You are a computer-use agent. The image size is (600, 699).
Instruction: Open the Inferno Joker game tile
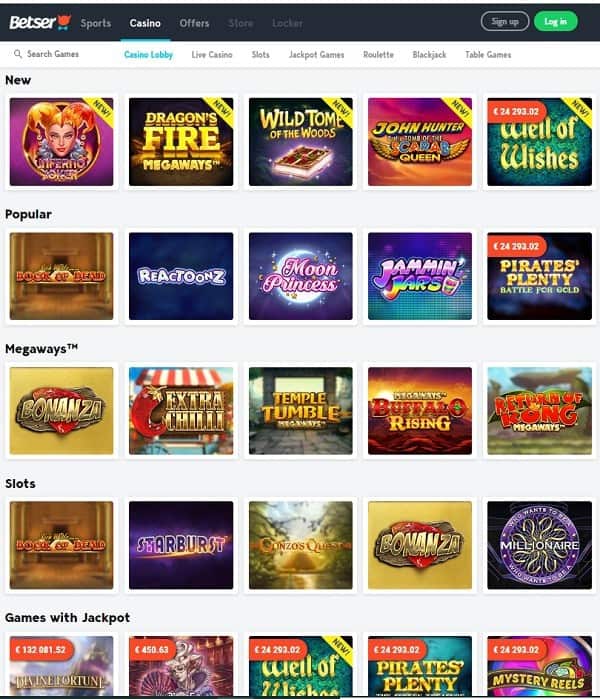click(62, 142)
